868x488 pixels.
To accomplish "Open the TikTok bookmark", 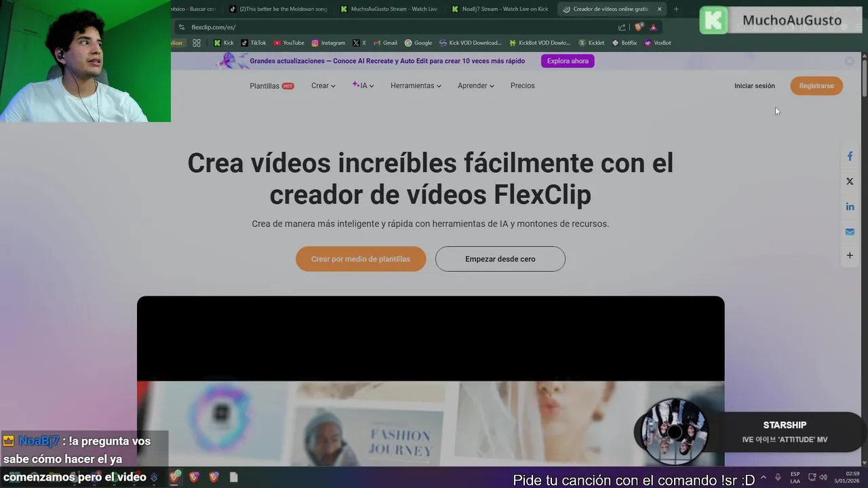I will click(254, 43).
